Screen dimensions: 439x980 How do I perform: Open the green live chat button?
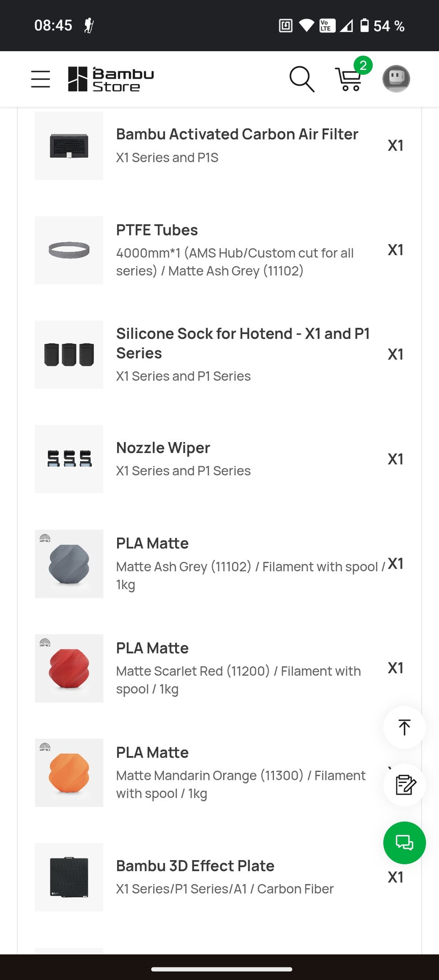pos(404,842)
